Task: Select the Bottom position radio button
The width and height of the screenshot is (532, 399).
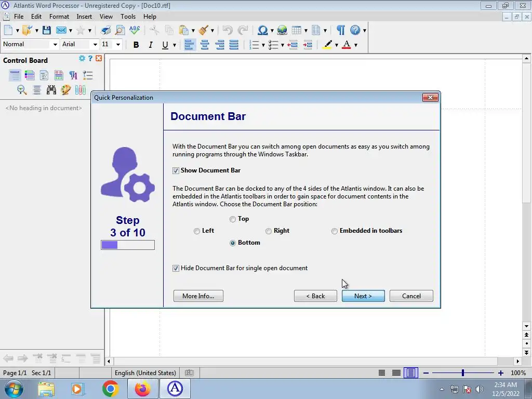Action: click(x=232, y=243)
